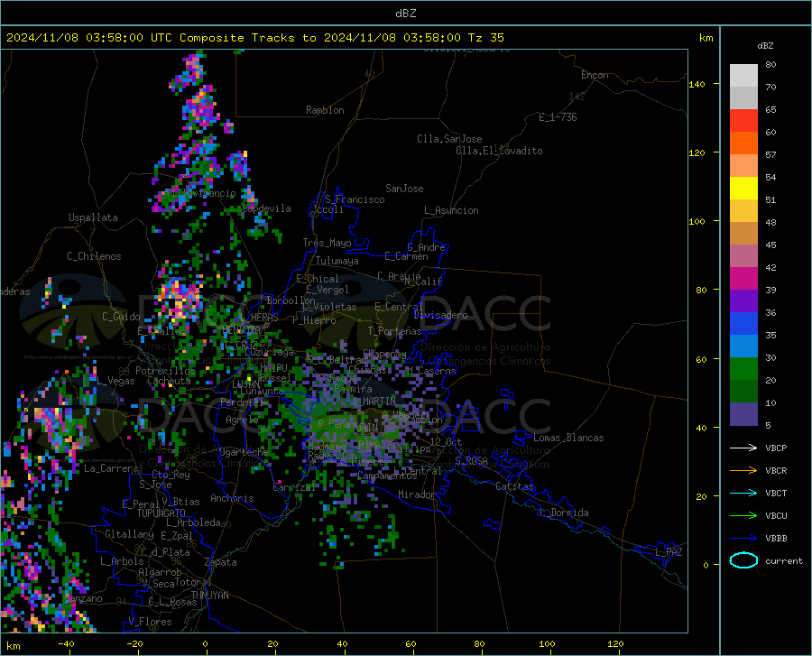
Task: Click the 'current' legend label
Action: pos(784,560)
